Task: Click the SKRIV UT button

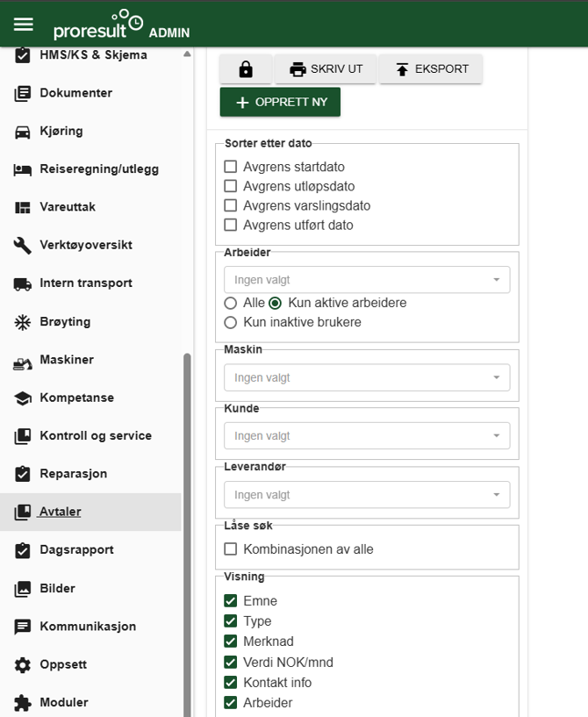Action: (x=326, y=69)
